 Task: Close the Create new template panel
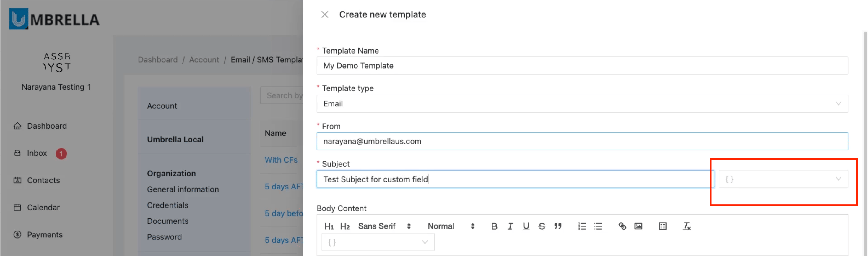[x=324, y=14]
